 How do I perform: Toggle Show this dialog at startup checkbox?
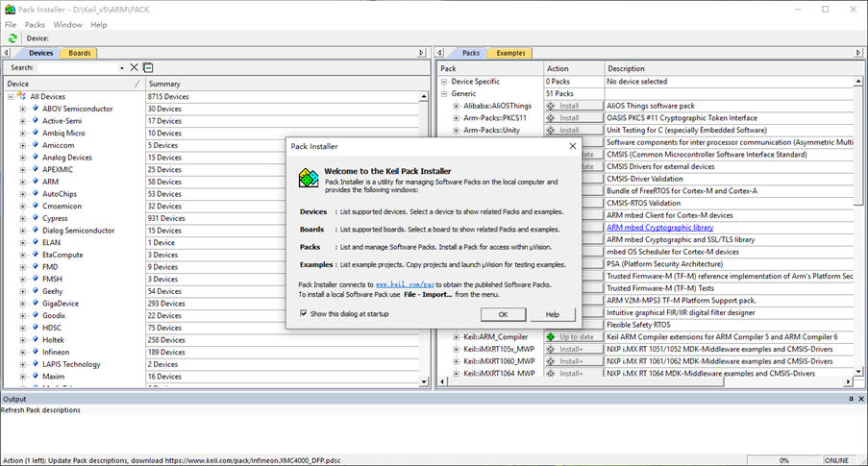[x=304, y=313]
